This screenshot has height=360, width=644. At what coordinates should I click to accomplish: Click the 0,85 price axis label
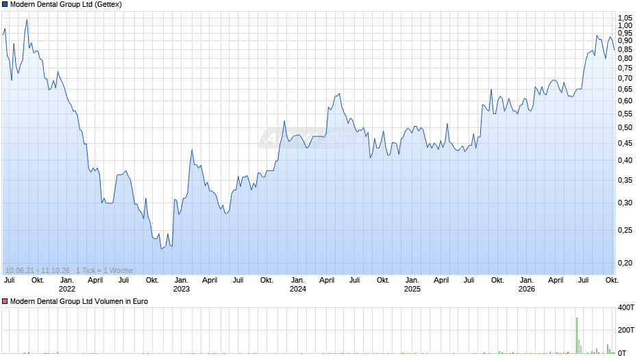click(625, 50)
